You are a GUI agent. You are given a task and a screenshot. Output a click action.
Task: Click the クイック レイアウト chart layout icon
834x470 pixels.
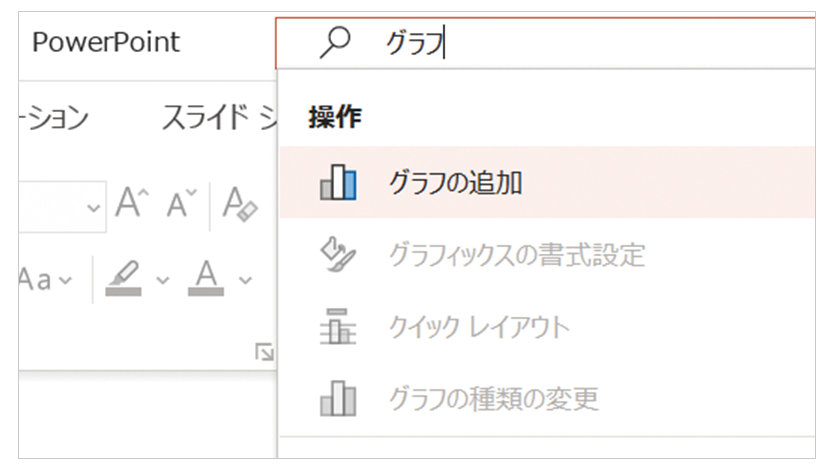pos(338,326)
